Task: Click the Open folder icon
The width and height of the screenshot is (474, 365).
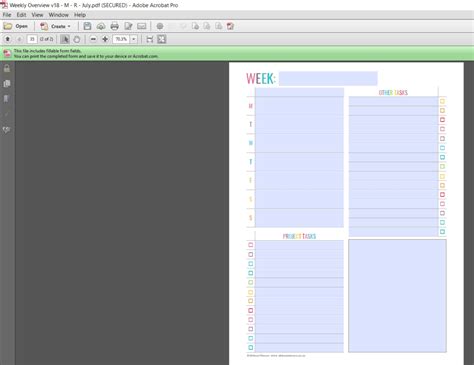Action: 8,26
